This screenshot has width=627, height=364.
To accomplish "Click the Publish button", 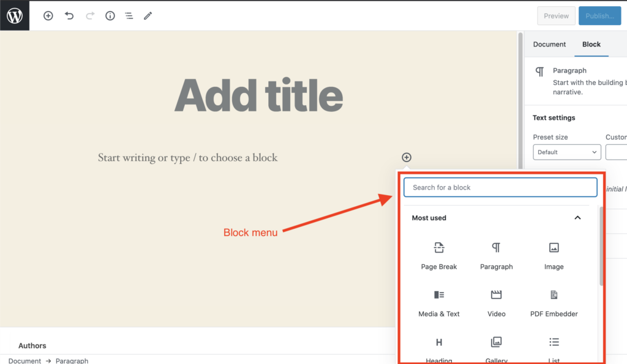I will pos(599,16).
